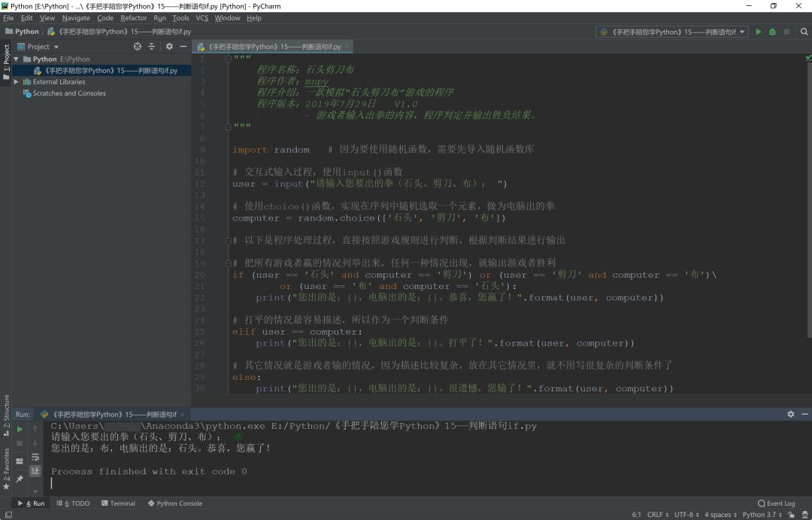Click the restore layout icon in Run panel

[20, 461]
